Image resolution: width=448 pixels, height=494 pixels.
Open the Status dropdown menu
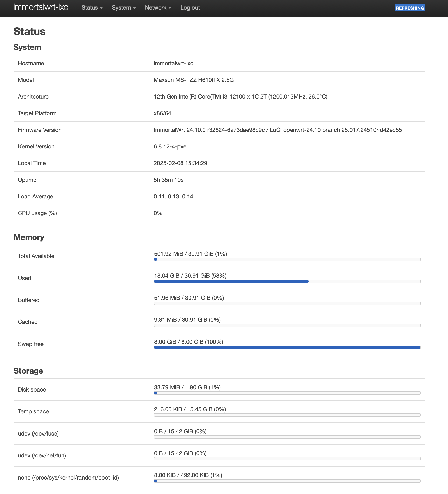point(92,8)
